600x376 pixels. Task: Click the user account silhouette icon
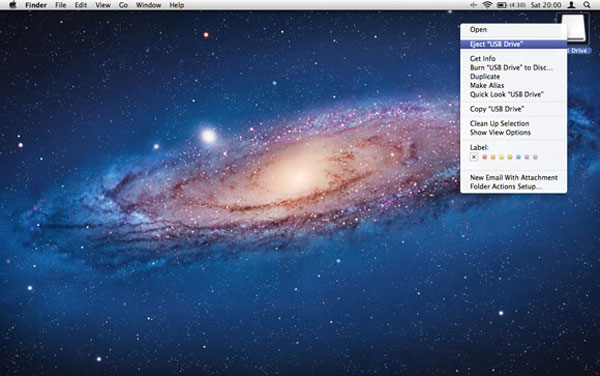coord(571,5)
